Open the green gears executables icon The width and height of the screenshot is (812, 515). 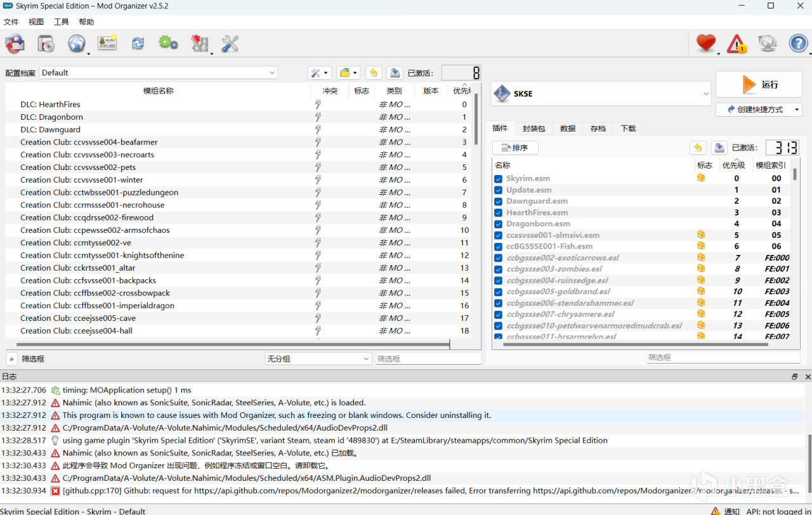(x=168, y=44)
